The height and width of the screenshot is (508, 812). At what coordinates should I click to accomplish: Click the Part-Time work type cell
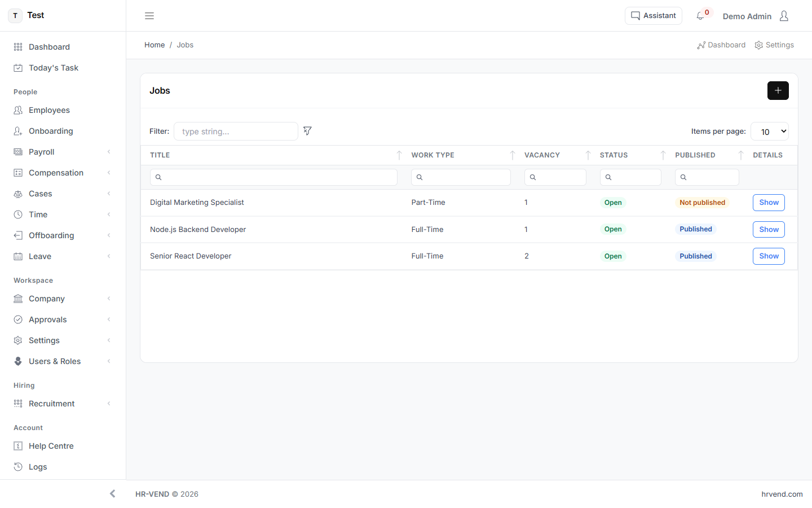[428, 203]
